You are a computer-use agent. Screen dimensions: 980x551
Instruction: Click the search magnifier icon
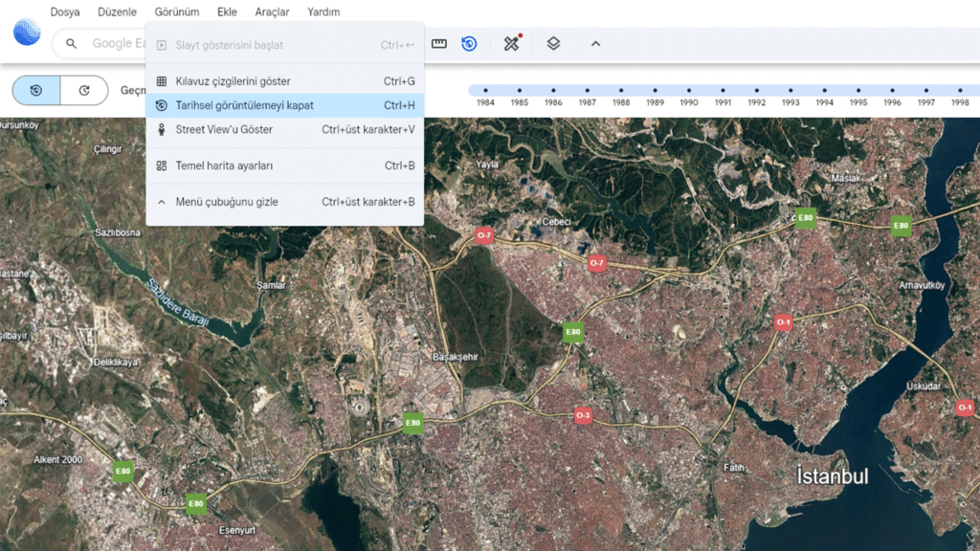tap(72, 43)
